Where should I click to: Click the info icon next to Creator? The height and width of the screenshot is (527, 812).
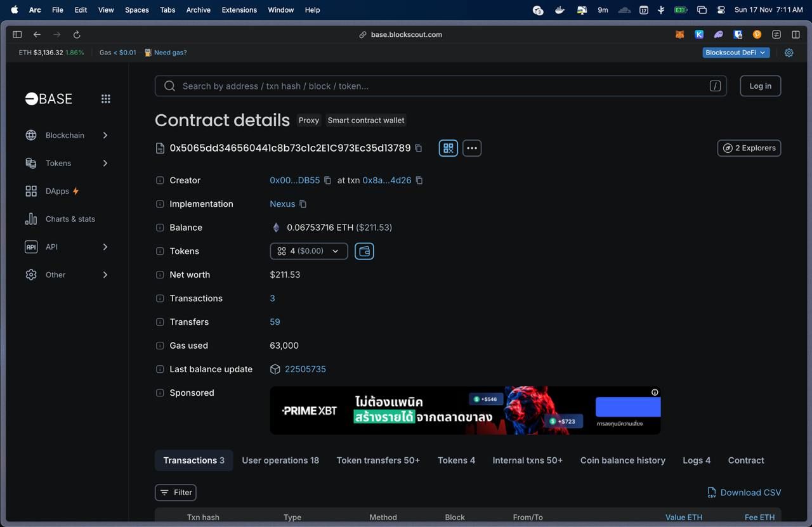click(160, 181)
